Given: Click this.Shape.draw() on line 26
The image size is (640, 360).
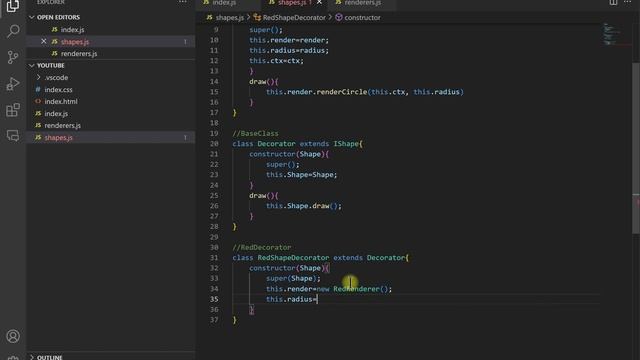Looking at the screenshot, I should coord(304,206).
